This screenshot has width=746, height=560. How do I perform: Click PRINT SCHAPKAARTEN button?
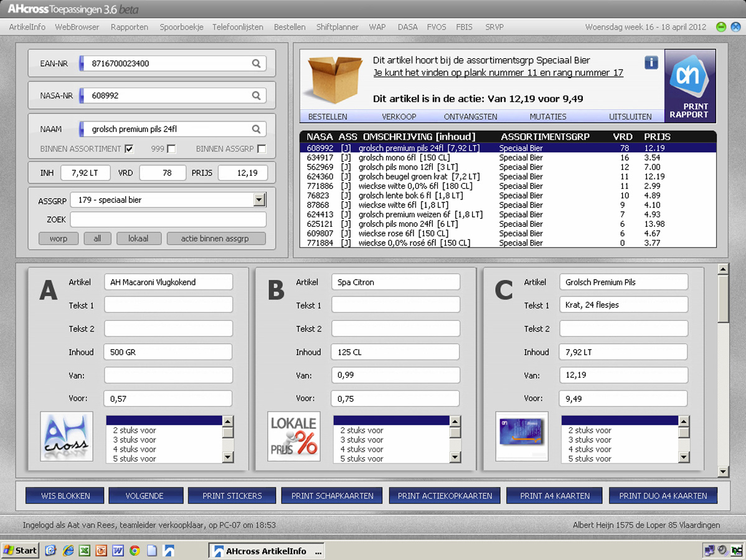click(x=332, y=496)
